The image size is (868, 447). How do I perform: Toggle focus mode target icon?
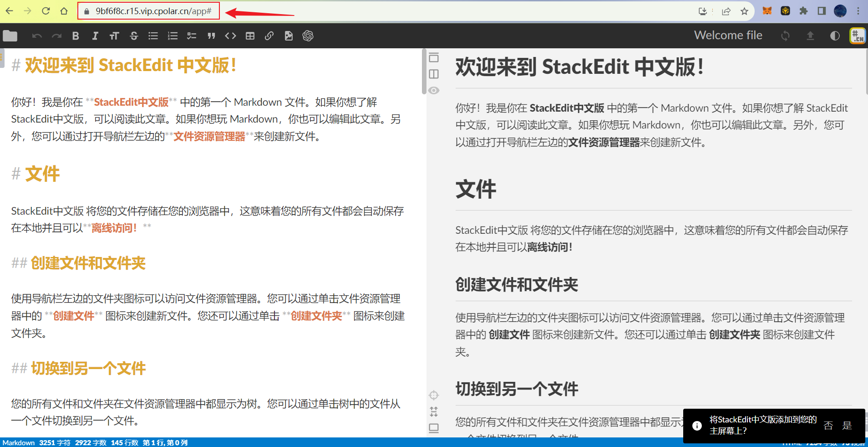pos(434,395)
